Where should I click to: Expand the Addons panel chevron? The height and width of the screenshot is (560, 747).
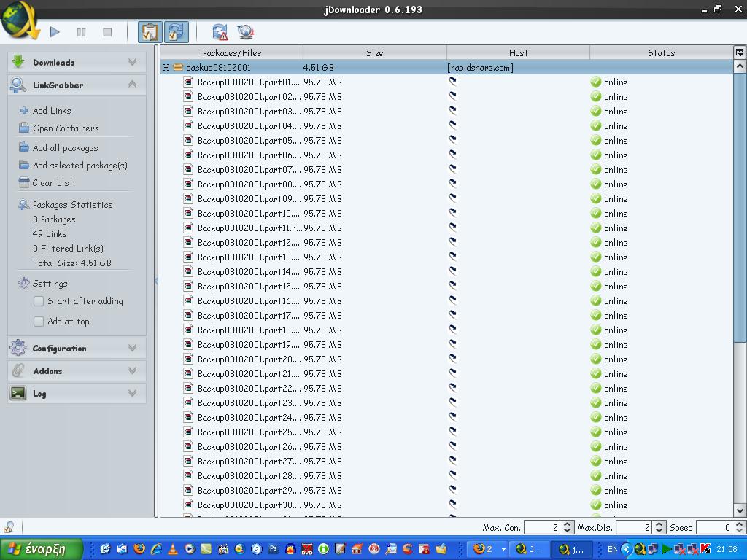click(x=133, y=370)
